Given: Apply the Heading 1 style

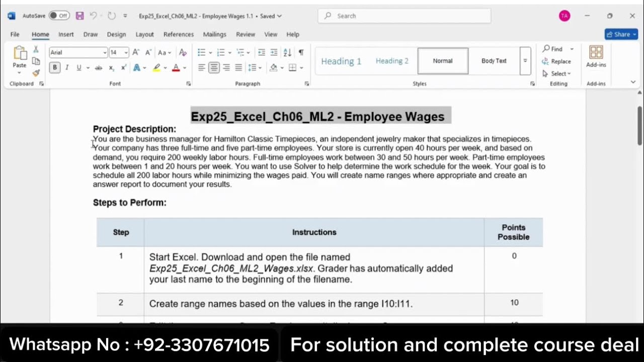Looking at the screenshot, I should tap(341, 61).
